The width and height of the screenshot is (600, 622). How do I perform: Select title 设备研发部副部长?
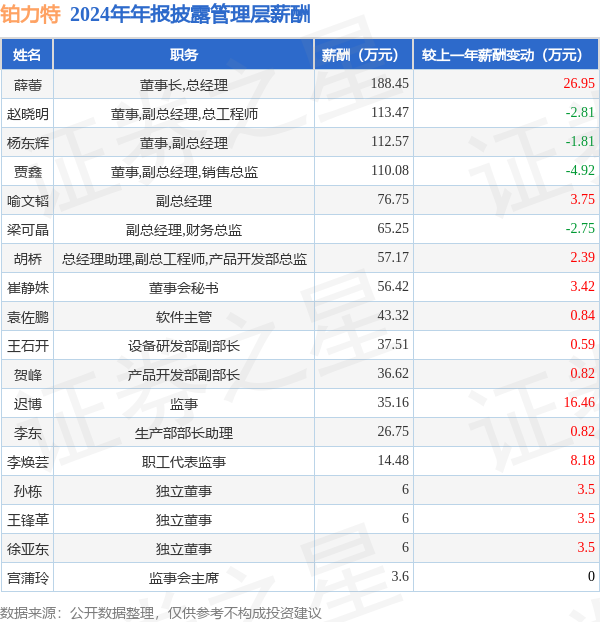[184, 346]
